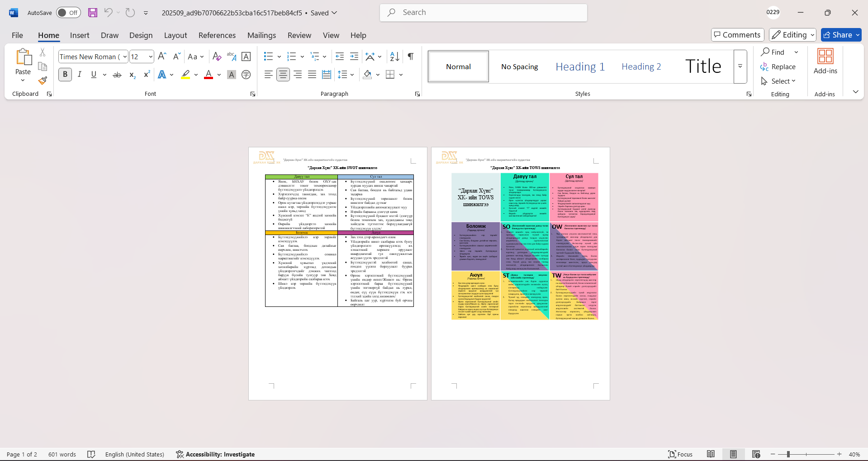Clear all formatting icon
Screen dimensions: 868x461
coord(217,56)
